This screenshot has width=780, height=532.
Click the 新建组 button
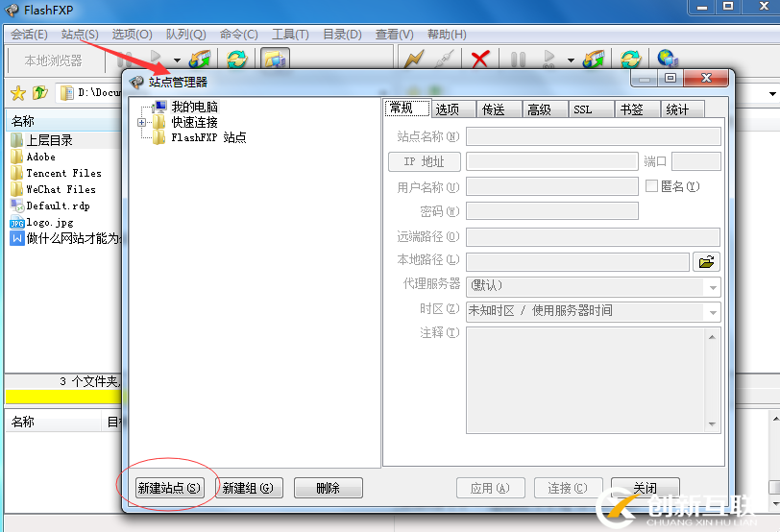tap(248, 488)
